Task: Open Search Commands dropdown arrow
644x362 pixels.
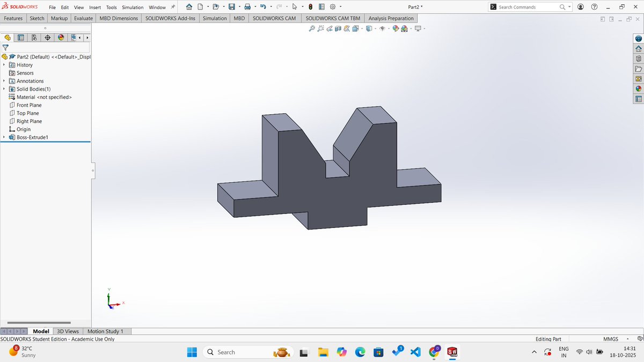Action: coord(569,7)
